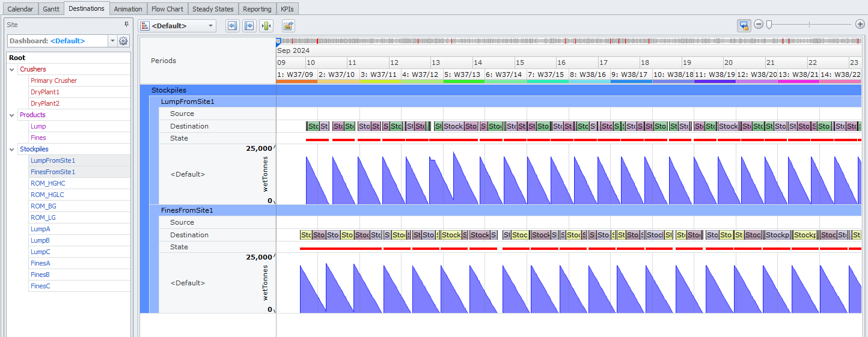868x337 pixels.
Task: Click the export chart toolbar icon
Action: 289,26
